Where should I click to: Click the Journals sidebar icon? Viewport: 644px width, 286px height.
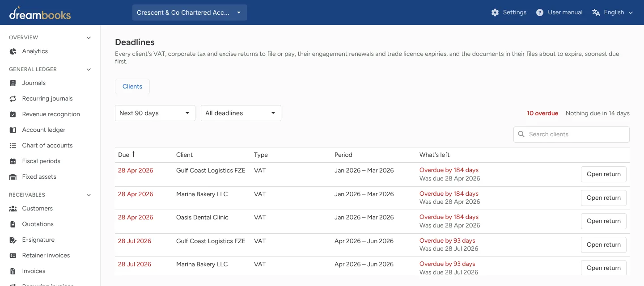point(13,83)
